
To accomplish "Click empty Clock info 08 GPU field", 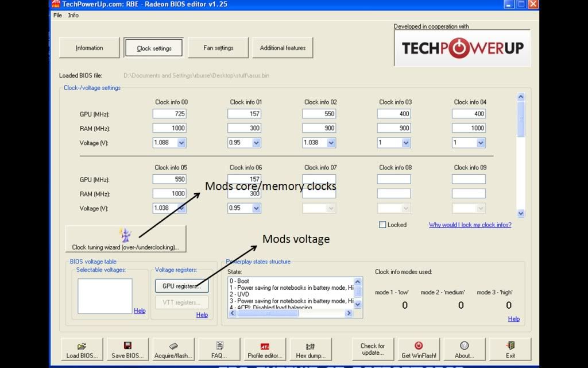I will click(394, 179).
